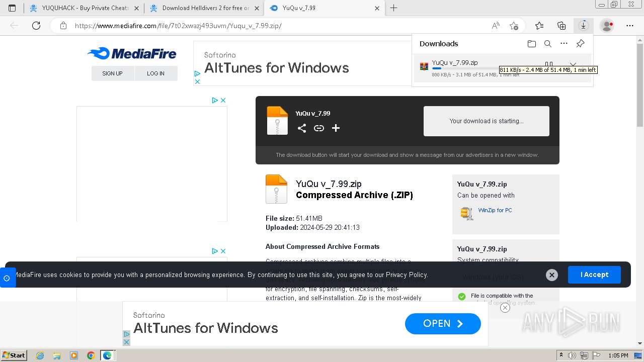Pin the Downloads panel
The width and height of the screenshot is (644, 362).
coord(580,44)
